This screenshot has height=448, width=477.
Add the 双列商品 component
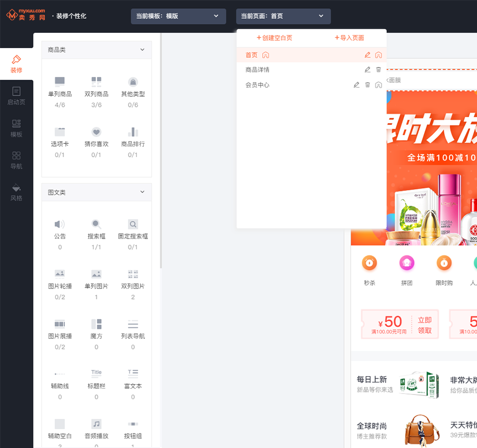pos(96,92)
